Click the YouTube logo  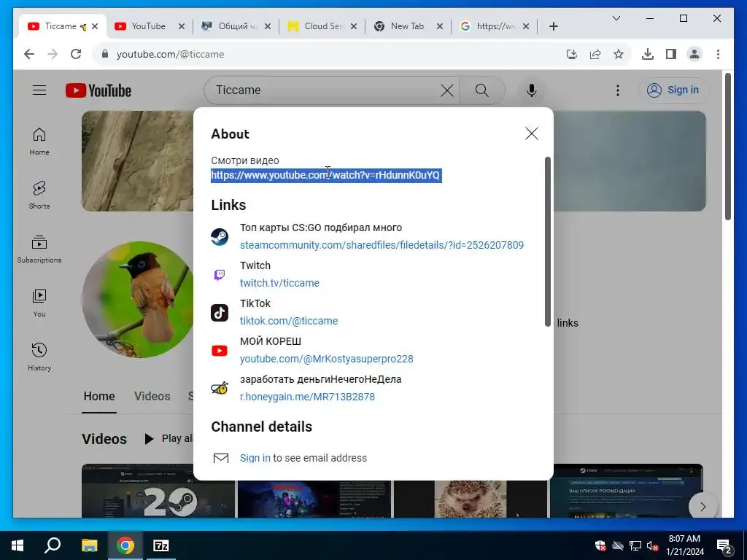(98, 90)
